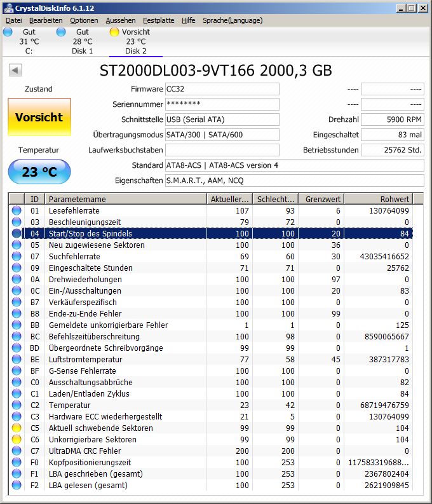The width and height of the screenshot is (432, 504).
Task: Click the Betriebsstunden field 25762 Std.
Action: (x=393, y=150)
